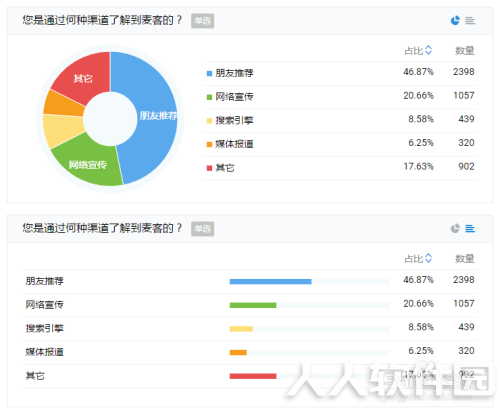Click the yellow 搜索引擎 pie slice

coord(62,129)
